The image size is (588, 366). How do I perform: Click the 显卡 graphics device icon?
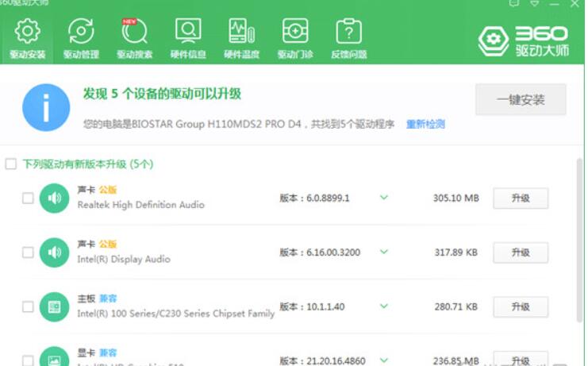point(55,356)
